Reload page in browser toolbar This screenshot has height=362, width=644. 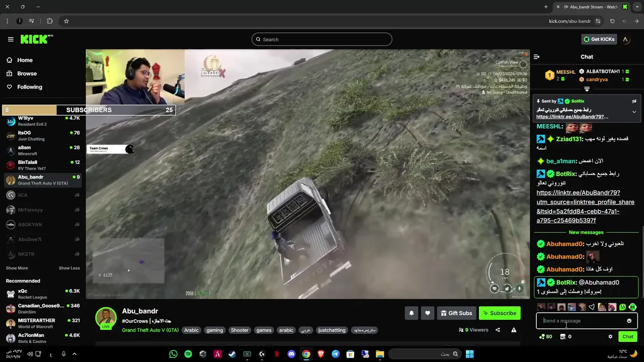point(612,21)
